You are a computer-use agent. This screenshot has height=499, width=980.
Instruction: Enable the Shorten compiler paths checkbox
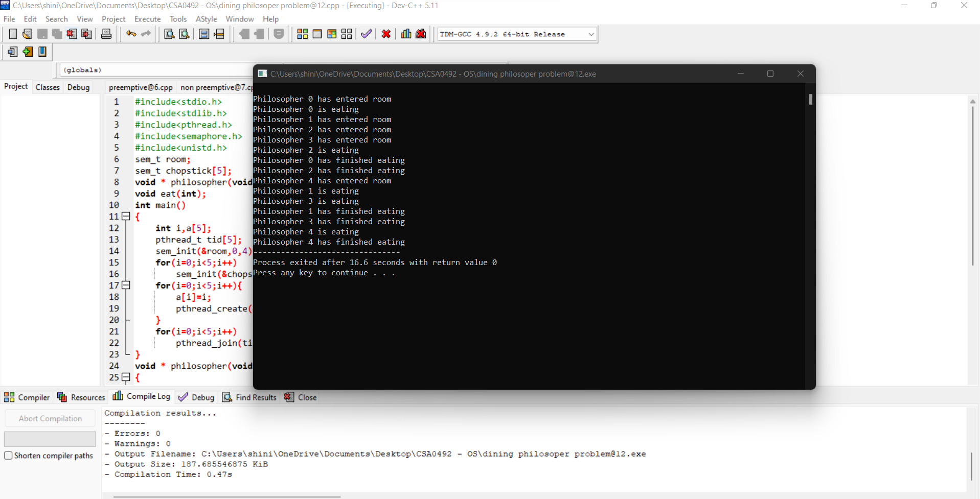point(8,456)
